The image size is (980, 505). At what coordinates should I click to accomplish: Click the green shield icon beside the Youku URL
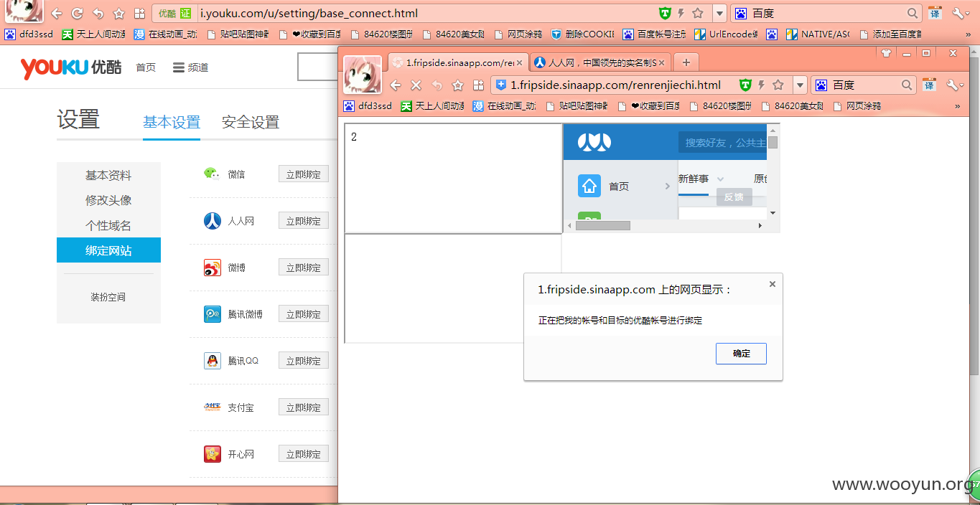(665, 13)
